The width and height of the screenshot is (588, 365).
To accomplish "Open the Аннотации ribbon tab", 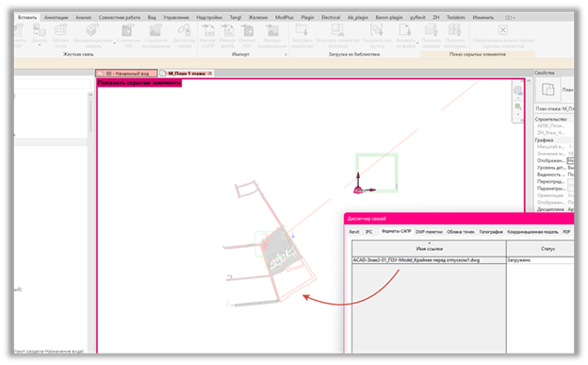I will 56,17.
